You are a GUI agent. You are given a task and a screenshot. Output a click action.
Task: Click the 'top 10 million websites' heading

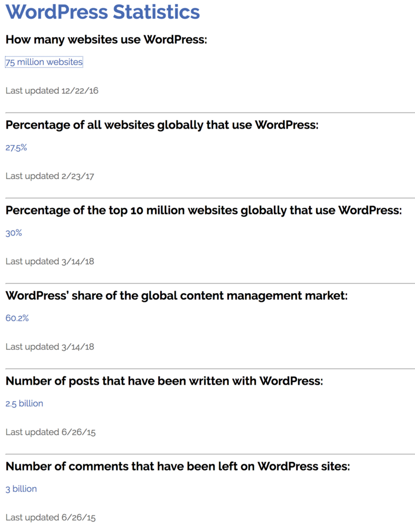(203, 211)
